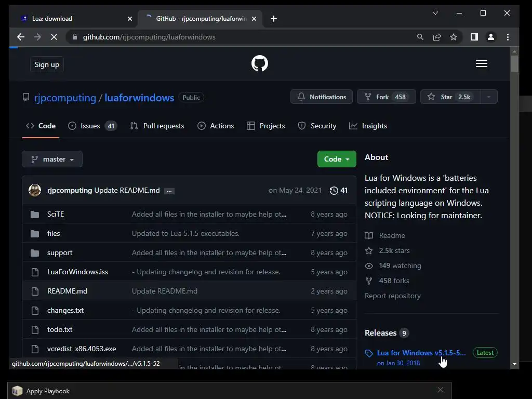Click the Notifications button
The image size is (532, 399).
click(x=322, y=97)
